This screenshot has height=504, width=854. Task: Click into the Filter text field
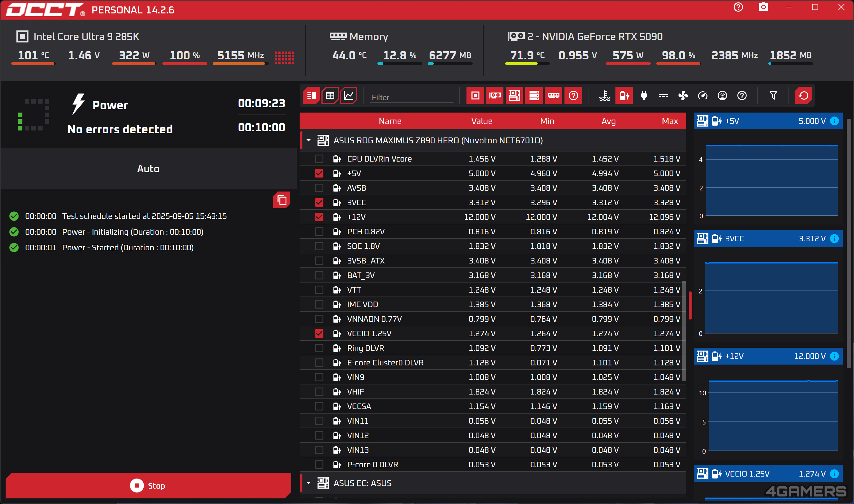pos(412,97)
